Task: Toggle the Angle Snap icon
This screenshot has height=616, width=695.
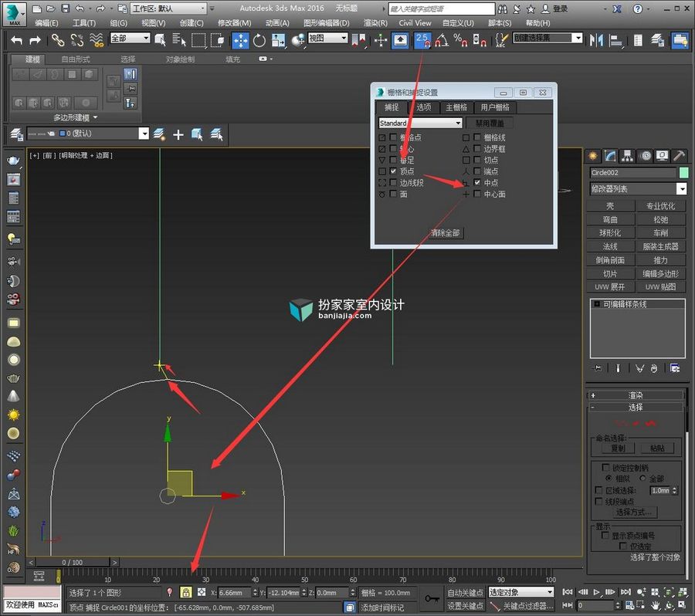Action: click(442, 40)
